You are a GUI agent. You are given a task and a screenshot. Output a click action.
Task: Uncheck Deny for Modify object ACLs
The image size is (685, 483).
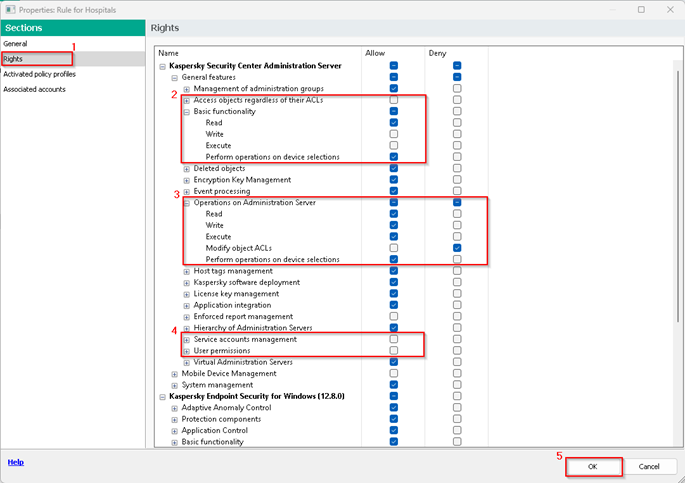point(457,248)
